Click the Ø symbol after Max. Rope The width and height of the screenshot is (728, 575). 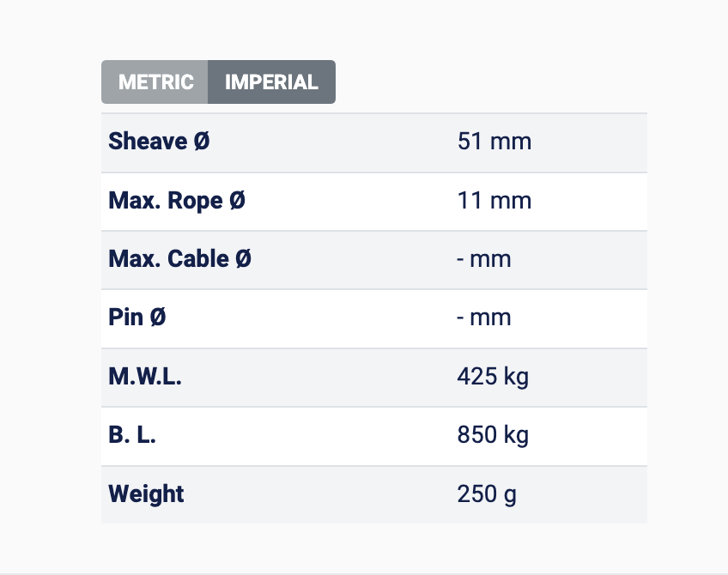(237, 201)
